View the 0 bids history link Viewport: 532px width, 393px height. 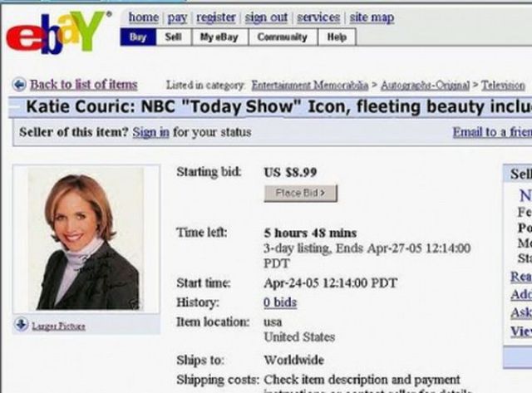pos(280,302)
